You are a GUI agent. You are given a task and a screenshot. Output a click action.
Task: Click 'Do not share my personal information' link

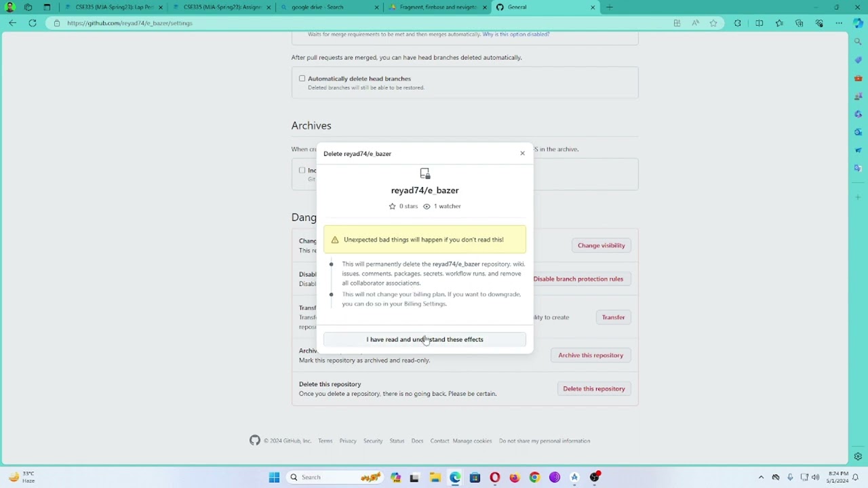coord(545,441)
